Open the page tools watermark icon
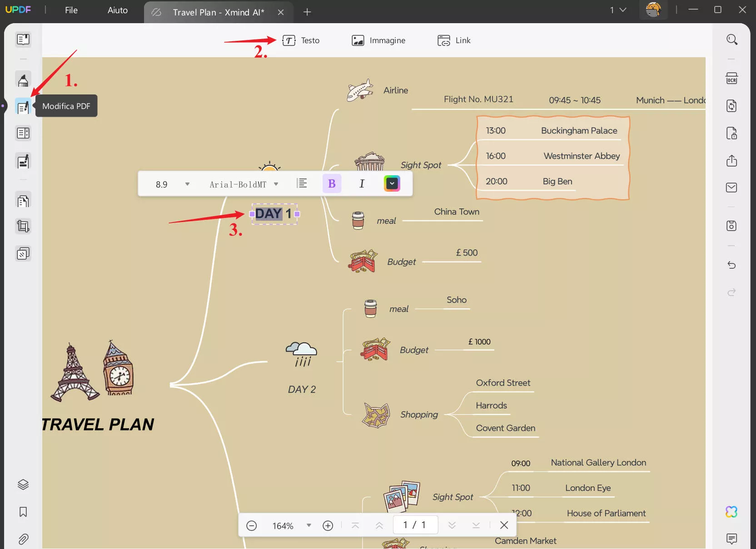 (23, 253)
